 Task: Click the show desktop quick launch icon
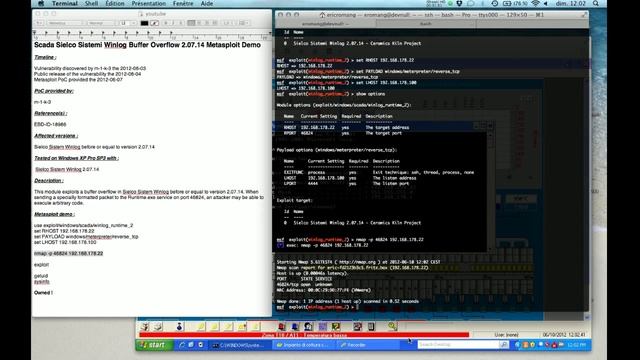pyautogui.click(x=191, y=345)
